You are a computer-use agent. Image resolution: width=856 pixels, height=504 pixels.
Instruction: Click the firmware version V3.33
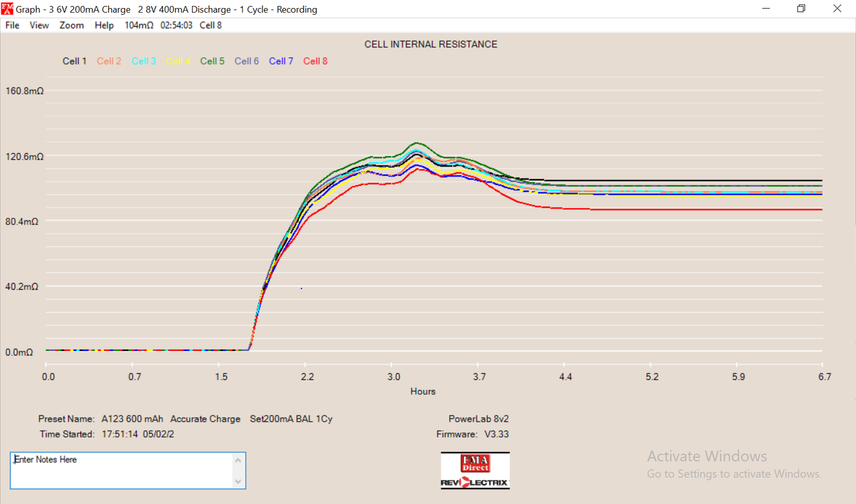[x=497, y=434]
